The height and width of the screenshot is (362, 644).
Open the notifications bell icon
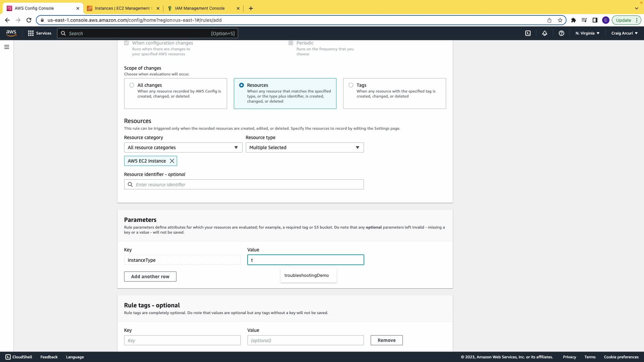(x=545, y=33)
